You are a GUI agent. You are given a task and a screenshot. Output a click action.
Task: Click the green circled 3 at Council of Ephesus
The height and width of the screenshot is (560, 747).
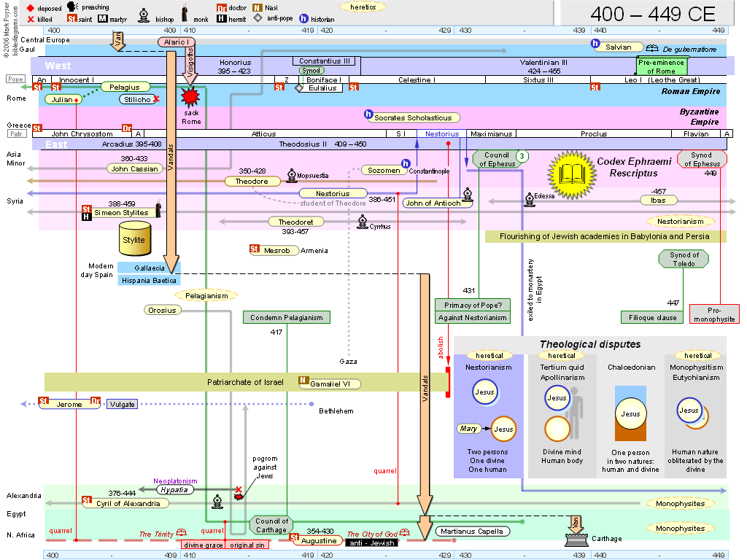pyautogui.click(x=522, y=156)
